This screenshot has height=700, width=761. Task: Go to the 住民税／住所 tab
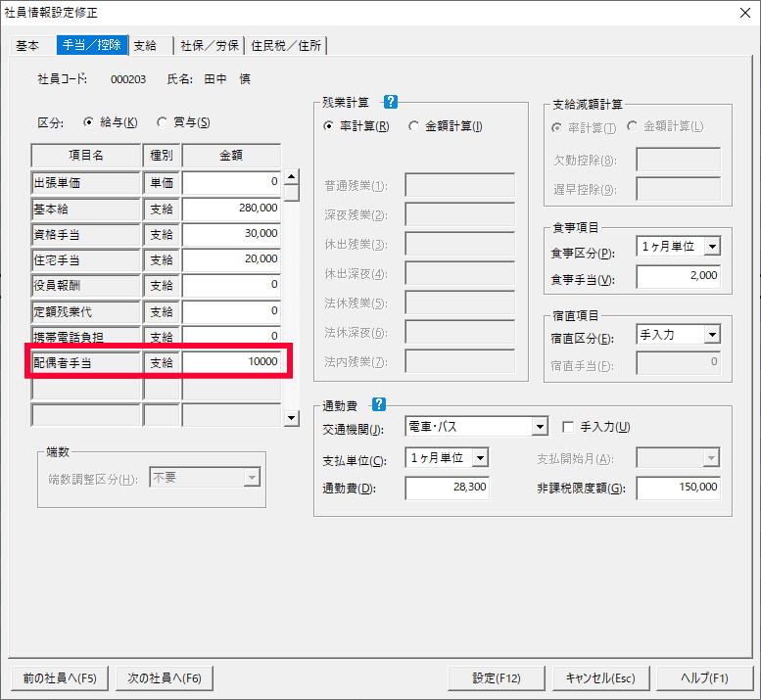tap(286, 45)
